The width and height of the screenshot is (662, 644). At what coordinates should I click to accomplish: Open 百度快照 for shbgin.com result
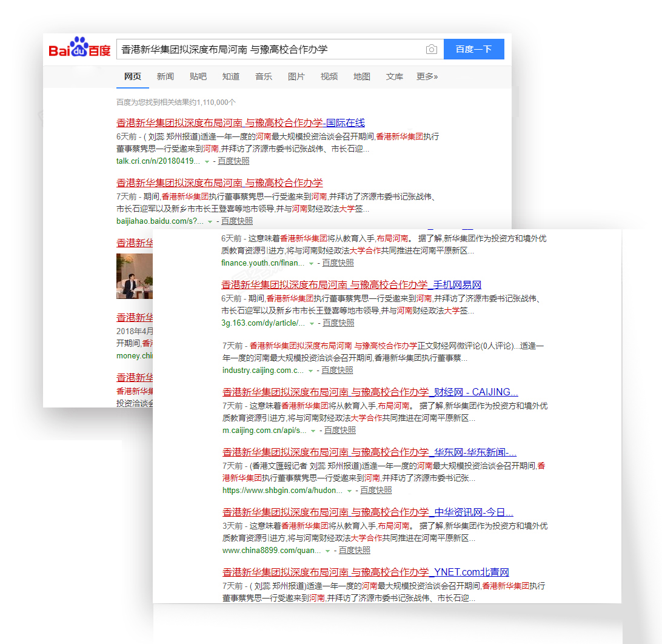tap(376, 490)
